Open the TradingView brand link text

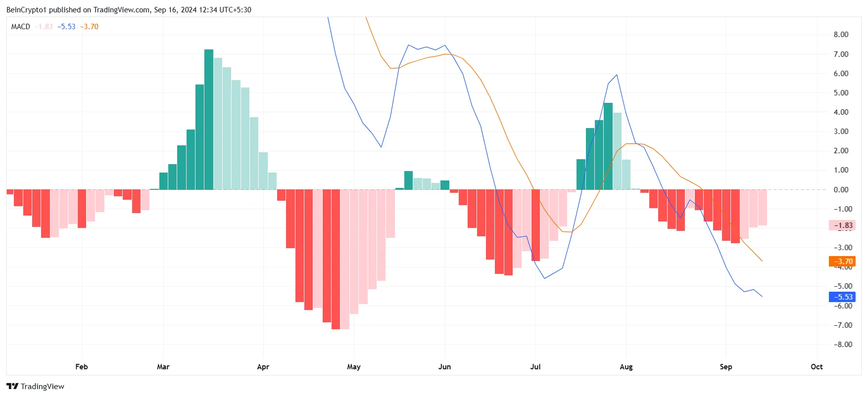pos(43,386)
